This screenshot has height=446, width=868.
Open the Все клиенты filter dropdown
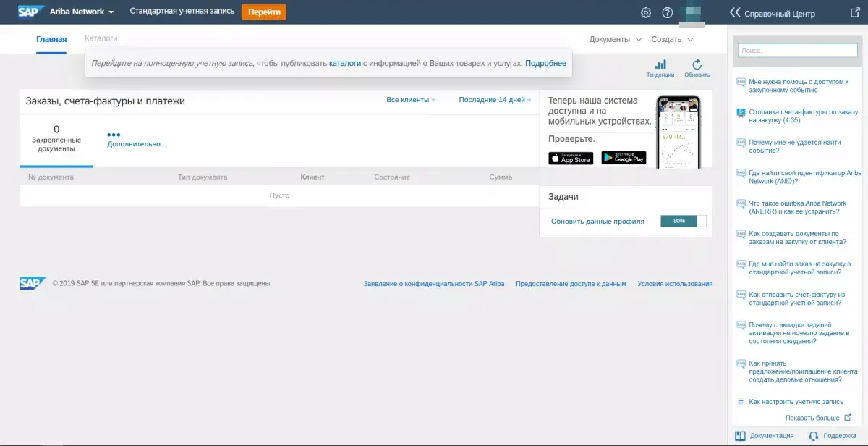[411, 100]
